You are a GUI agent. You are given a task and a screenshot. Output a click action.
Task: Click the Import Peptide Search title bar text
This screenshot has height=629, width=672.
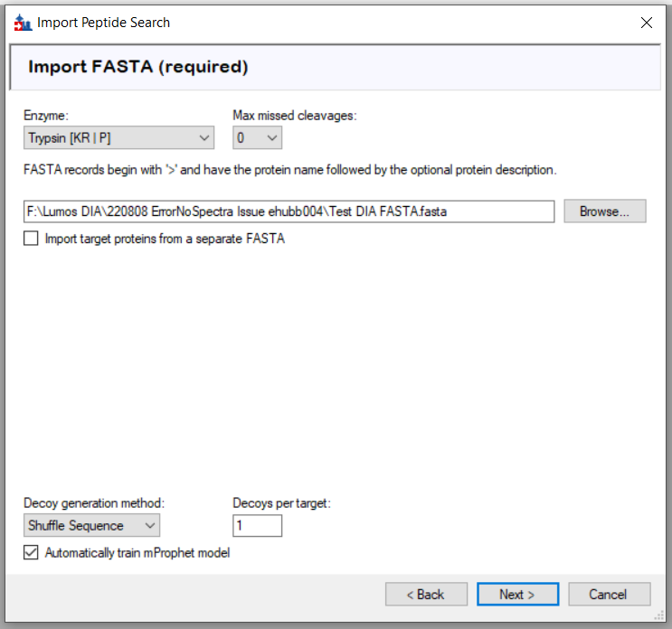(103, 23)
